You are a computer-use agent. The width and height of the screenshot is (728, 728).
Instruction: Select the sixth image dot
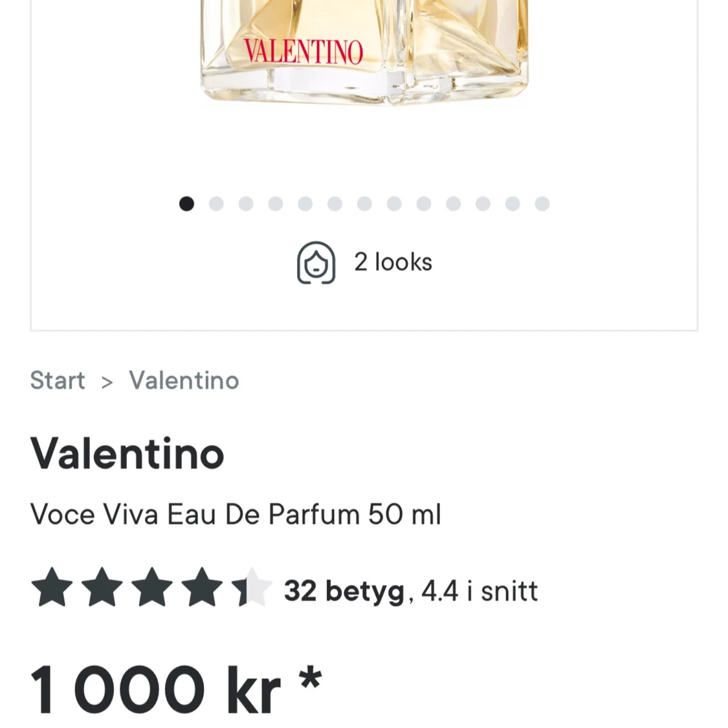click(x=335, y=203)
